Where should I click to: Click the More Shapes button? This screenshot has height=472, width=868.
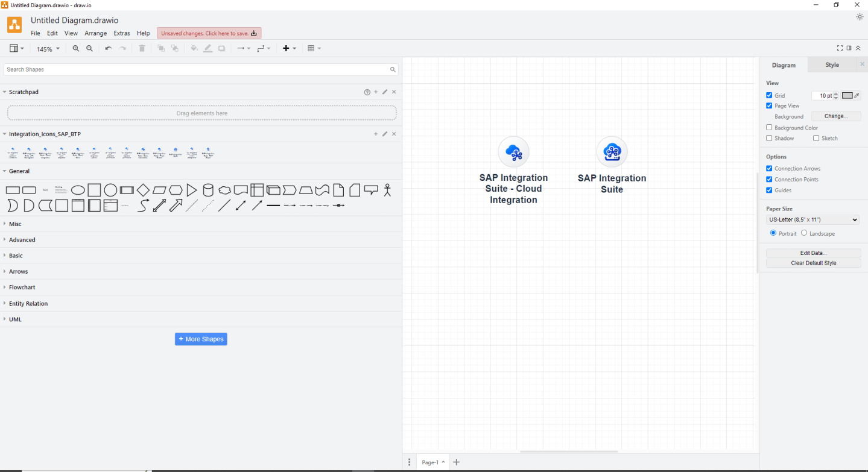click(x=201, y=339)
